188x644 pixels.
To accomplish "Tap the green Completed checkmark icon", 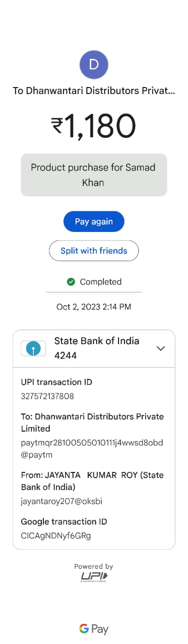I will click(71, 282).
